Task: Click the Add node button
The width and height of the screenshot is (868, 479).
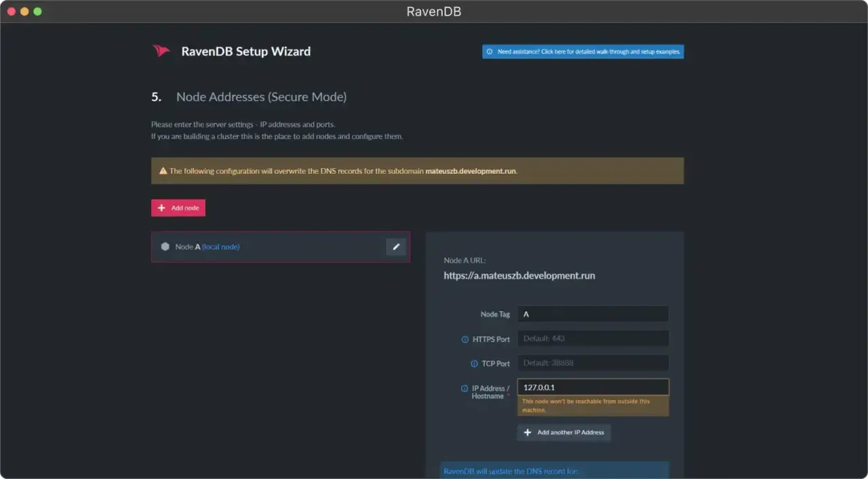Action: coord(178,208)
